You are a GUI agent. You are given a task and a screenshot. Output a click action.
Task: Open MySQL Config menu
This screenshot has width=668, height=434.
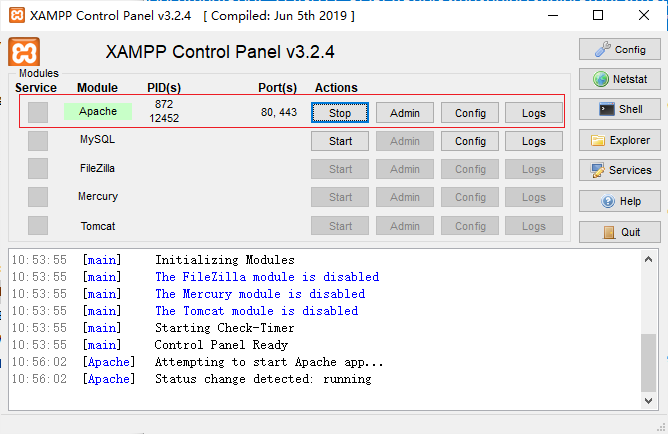tap(470, 141)
